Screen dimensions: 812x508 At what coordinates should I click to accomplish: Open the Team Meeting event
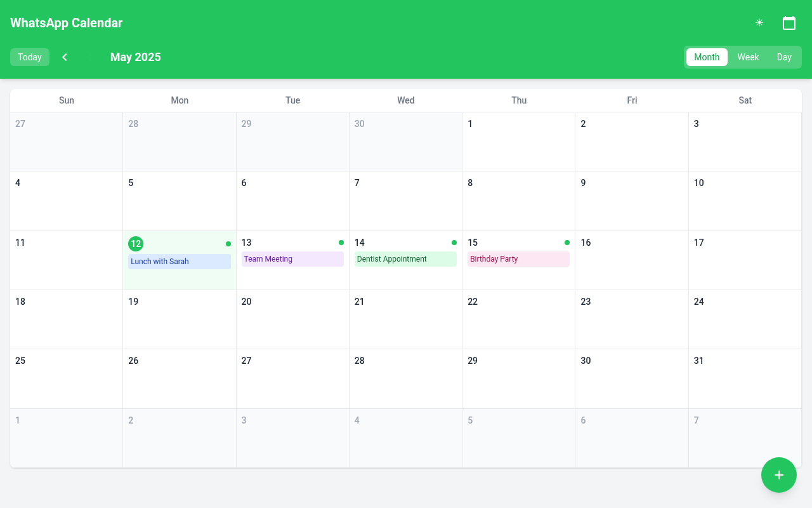[x=292, y=258]
